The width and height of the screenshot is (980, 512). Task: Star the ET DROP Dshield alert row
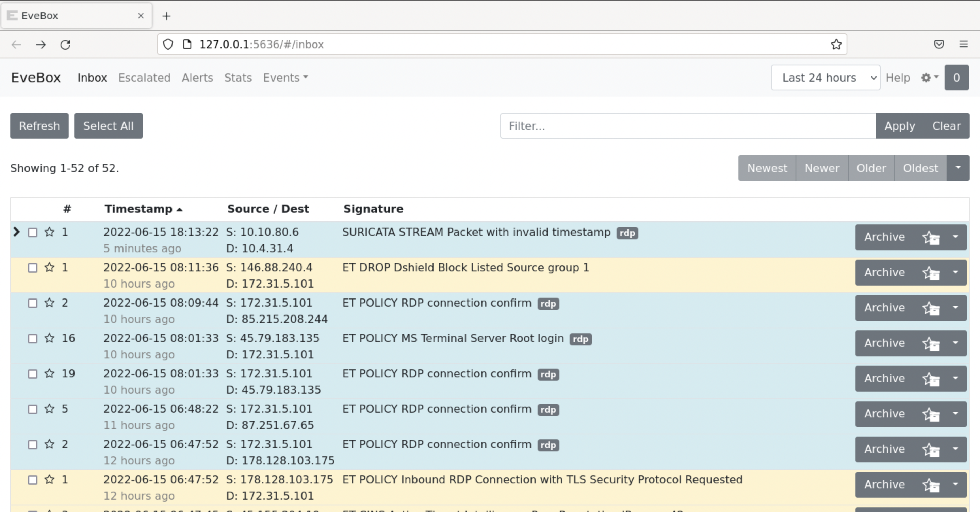coord(49,267)
